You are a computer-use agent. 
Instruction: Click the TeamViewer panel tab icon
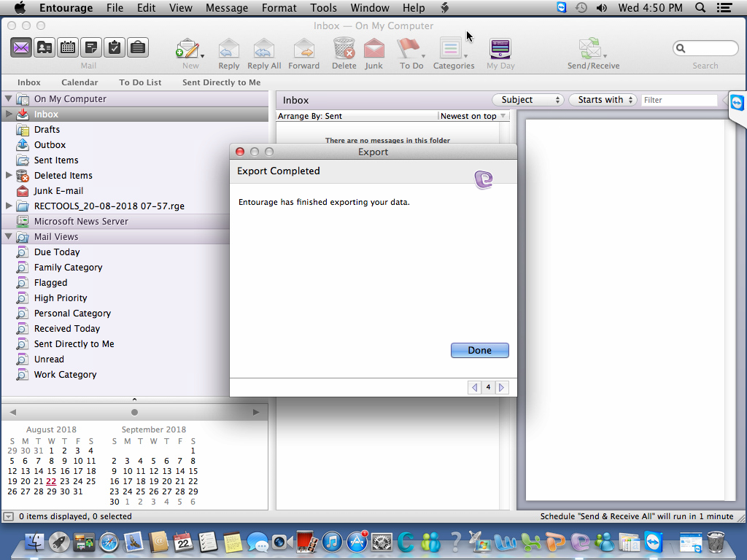(x=737, y=102)
